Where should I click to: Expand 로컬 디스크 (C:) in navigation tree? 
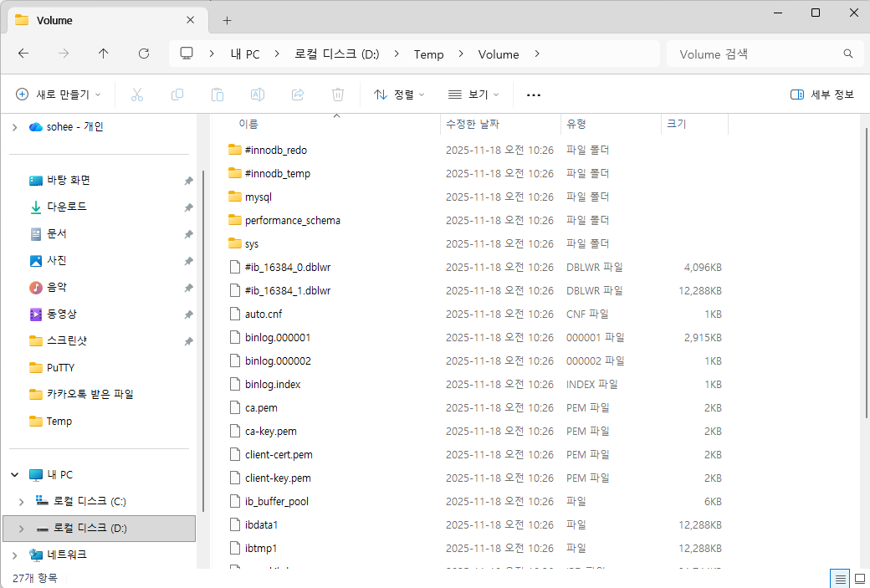click(21, 502)
